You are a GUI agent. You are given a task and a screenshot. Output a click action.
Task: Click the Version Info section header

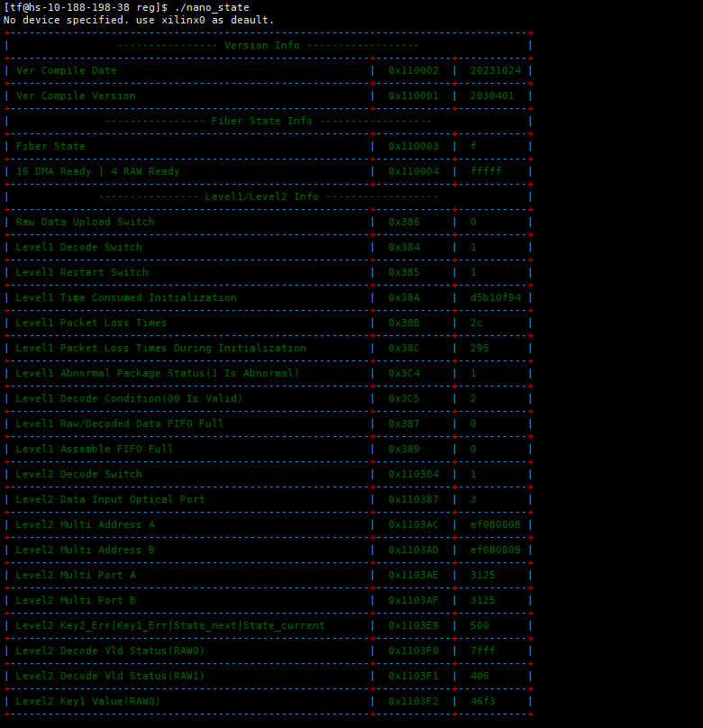[268, 45]
